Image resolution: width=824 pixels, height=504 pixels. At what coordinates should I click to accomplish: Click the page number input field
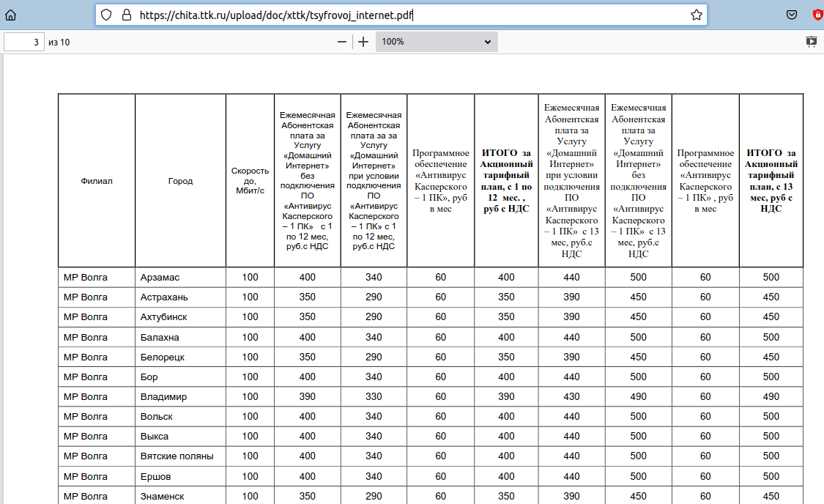tap(24, 42)
